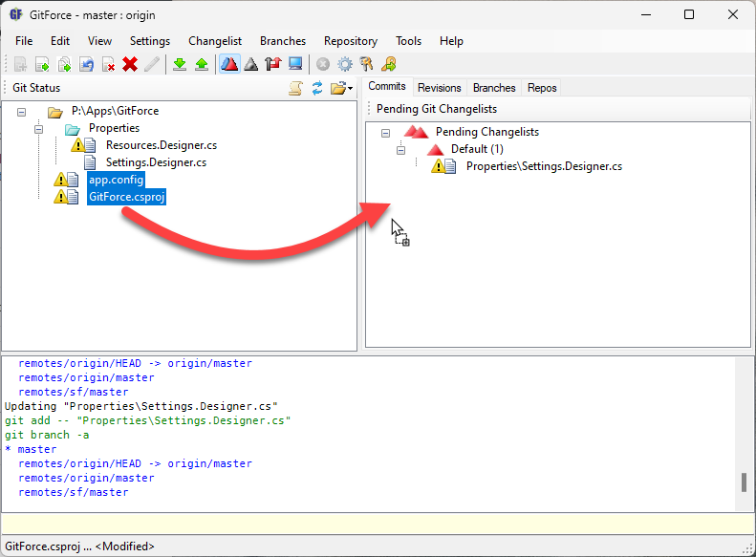Click the 'git branch -a' log line
The height and width of the screenshot is (557, 756).
tap(47, 435)
